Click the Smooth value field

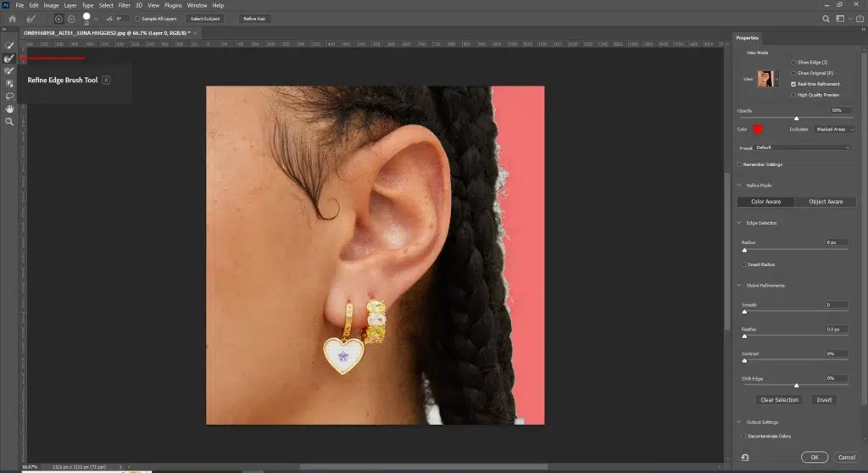tap(836, 305)
